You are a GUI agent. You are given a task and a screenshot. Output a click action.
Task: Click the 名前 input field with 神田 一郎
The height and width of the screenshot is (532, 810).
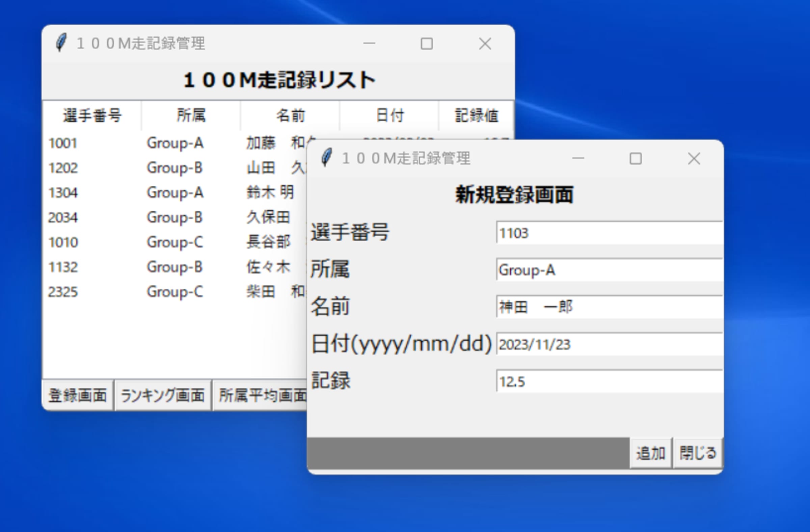pyautogui.click(x=609, y=307)
